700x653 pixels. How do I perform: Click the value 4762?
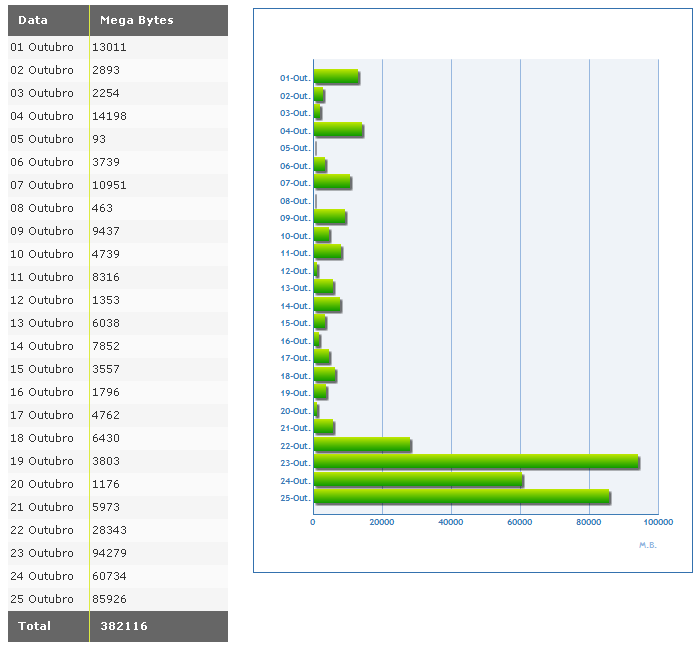pyautogui.click(x=106, y=415)
